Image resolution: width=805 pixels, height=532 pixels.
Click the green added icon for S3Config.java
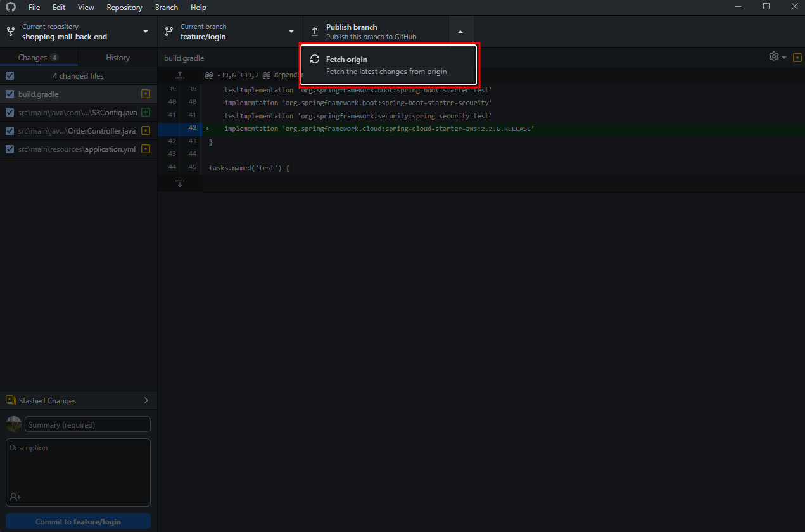[146, 113]
